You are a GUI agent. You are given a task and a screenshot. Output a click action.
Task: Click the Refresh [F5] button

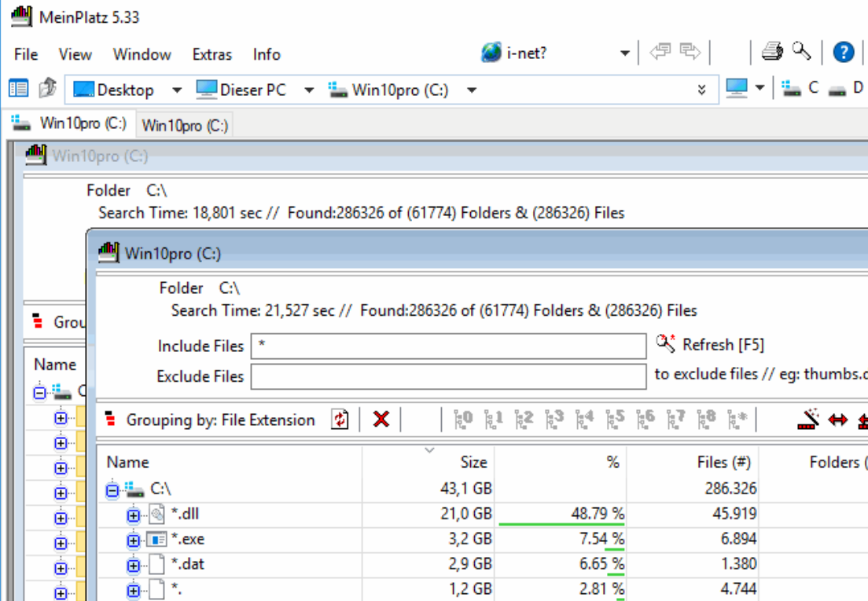[x=711, y=345]
